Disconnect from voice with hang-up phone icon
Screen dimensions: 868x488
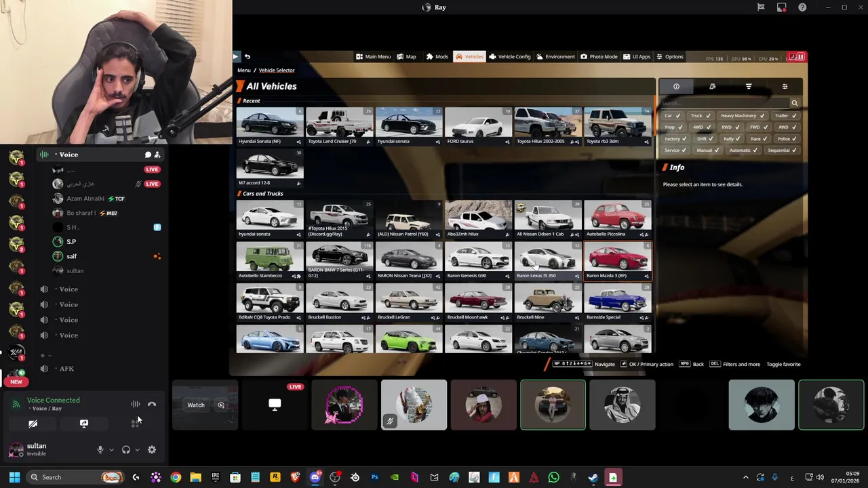(x=152, y=405)
